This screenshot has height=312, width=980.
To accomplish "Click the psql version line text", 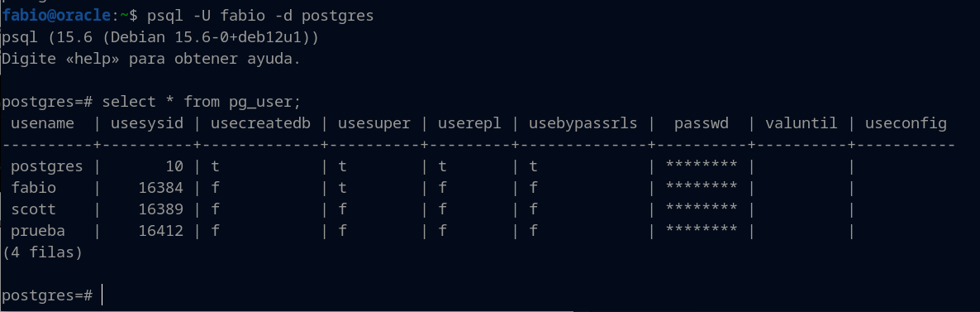I will (160, 37).
